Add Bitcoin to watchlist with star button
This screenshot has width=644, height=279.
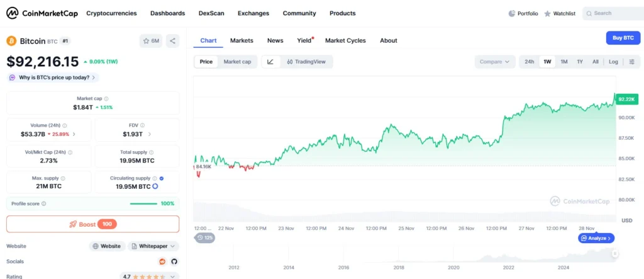(151, 41)
